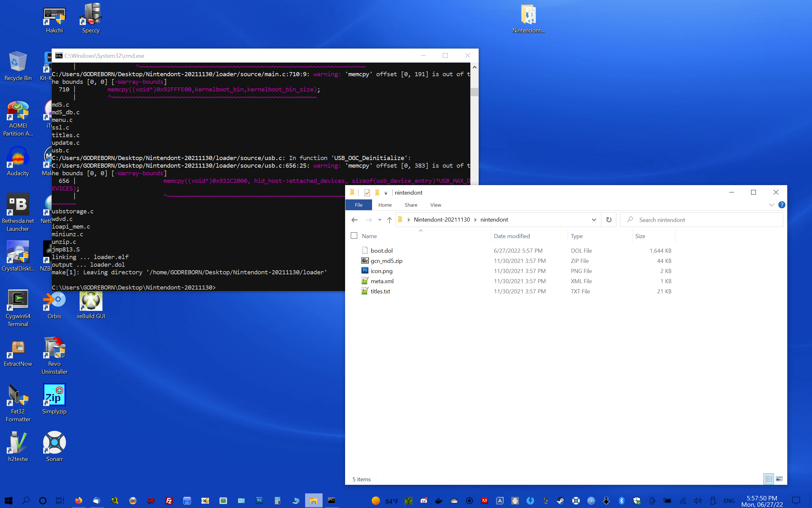Open the Steam tray icon
Screen dimensions: 812x508
point(560,501)
